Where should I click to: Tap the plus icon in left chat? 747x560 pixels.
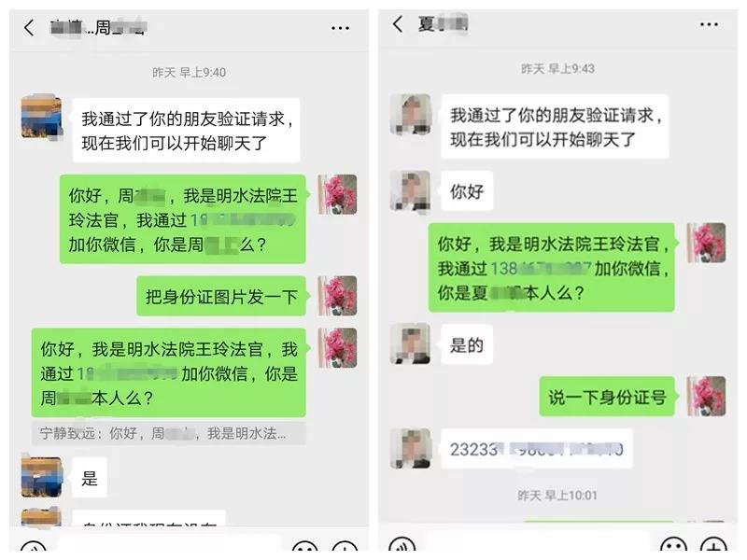coord(345,547)
